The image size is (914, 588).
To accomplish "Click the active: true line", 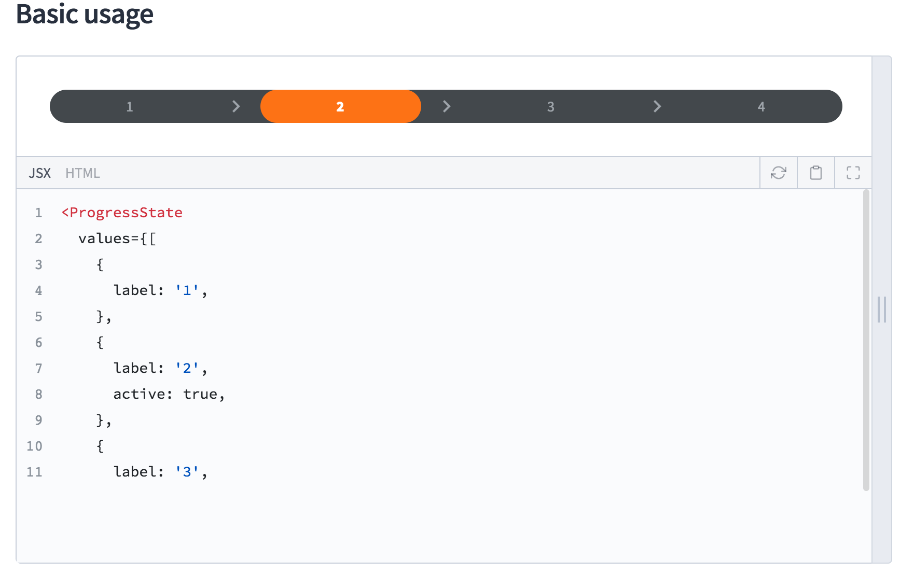I will click(169, 394).
